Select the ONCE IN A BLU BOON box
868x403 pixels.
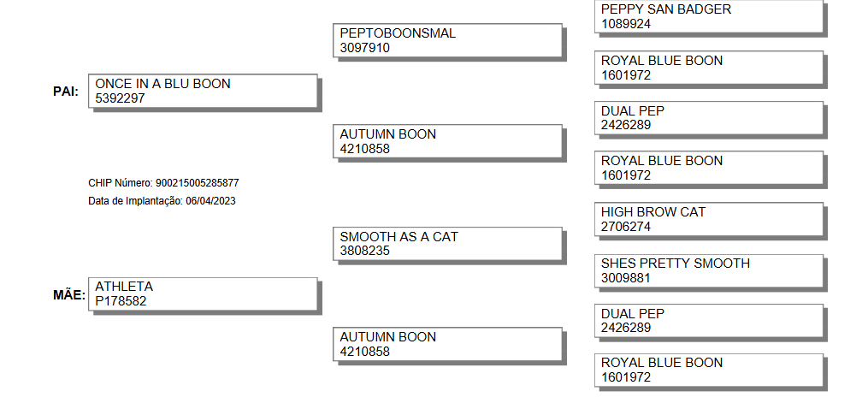(x=203, y=91)
